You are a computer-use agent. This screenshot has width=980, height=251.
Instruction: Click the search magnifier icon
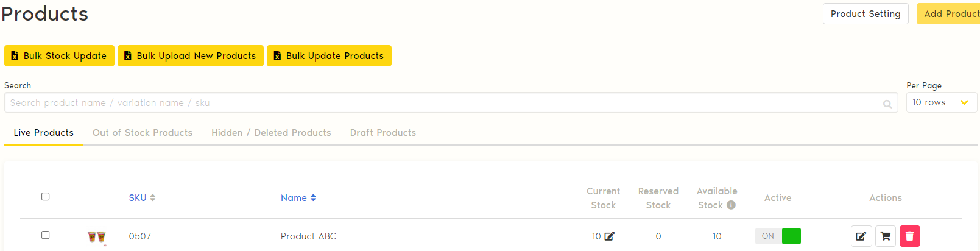887,104
